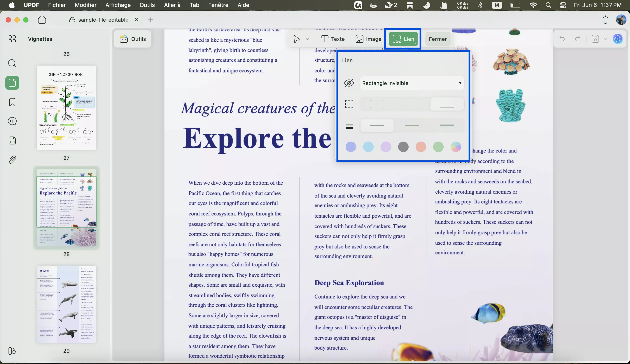Open the form fields panel icon
The width and height of the screenshot is (630, 364).
pos(12,140)
